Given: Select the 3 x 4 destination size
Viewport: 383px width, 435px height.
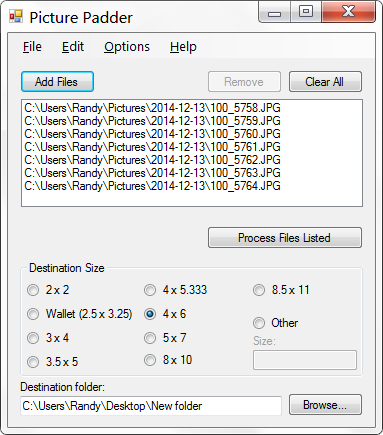Looking at the screenshot, I should [x=33, y=338].
